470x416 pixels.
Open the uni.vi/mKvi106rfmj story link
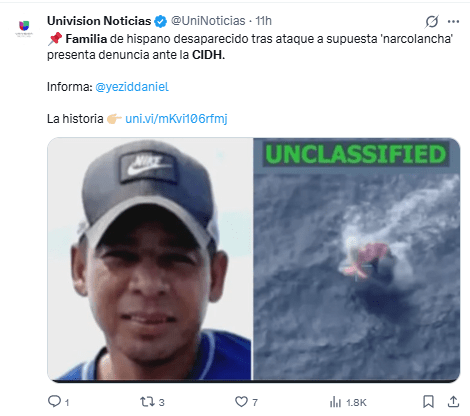coord(176,119)
